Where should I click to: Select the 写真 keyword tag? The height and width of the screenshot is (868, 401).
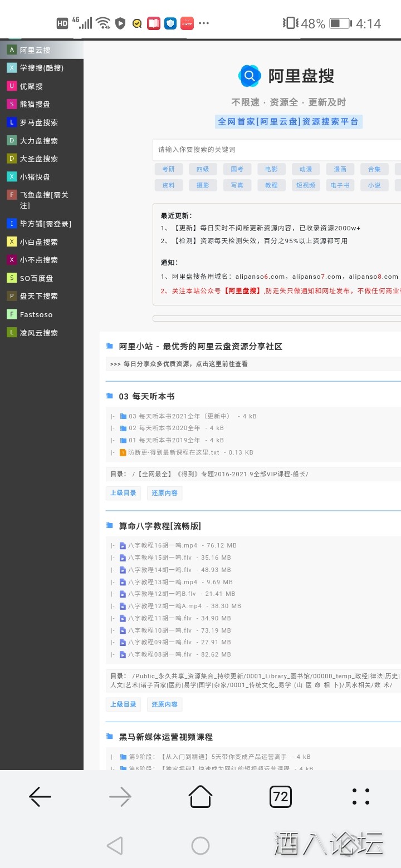coord(237,185)
